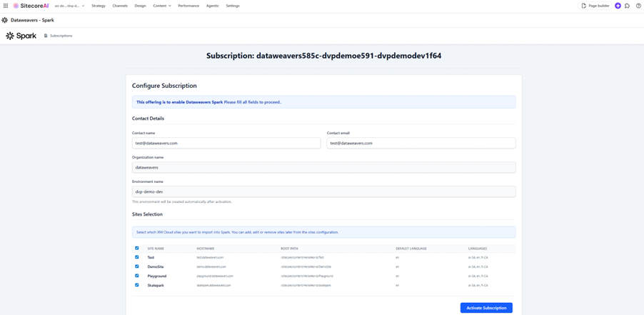Image resolution: width=644 pixels, height=315 pixels.
Task: Click the Dataweavers - Spark app icon
Action: (5, 20)
